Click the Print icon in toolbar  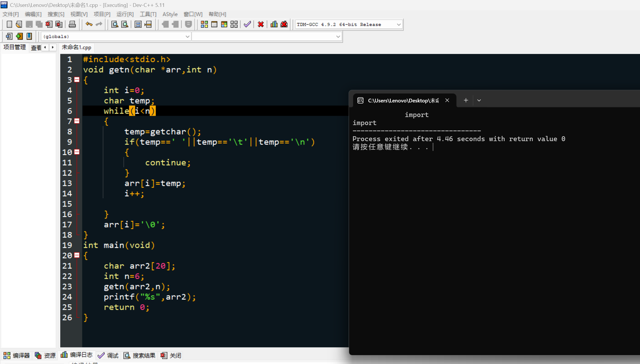[x=72, y=24]
